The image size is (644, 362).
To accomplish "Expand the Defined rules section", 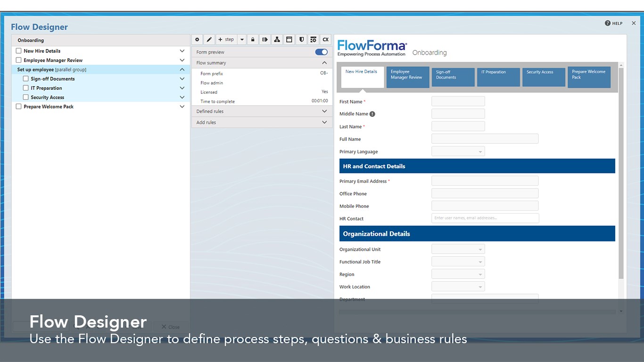I will tap(324, 111).
